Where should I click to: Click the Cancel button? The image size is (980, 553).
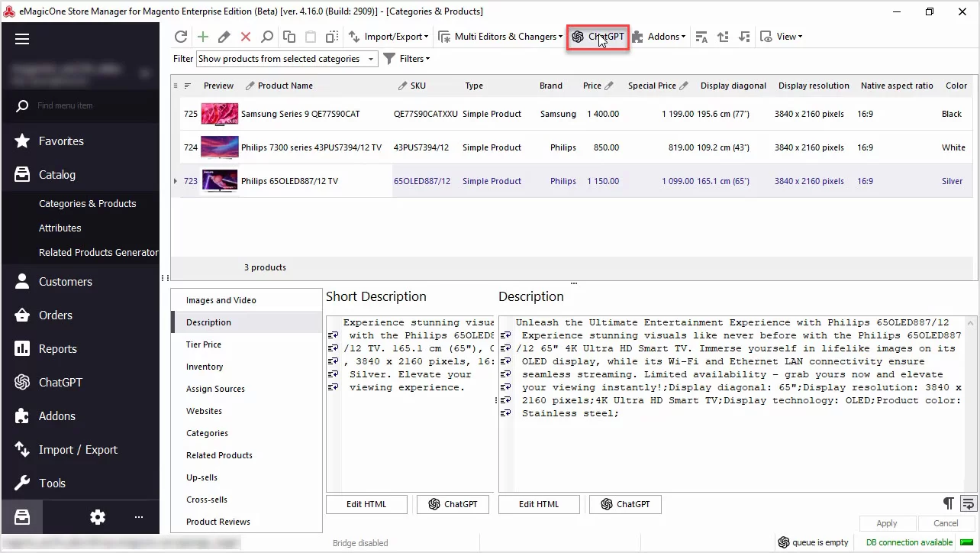[x=946, y=523]
